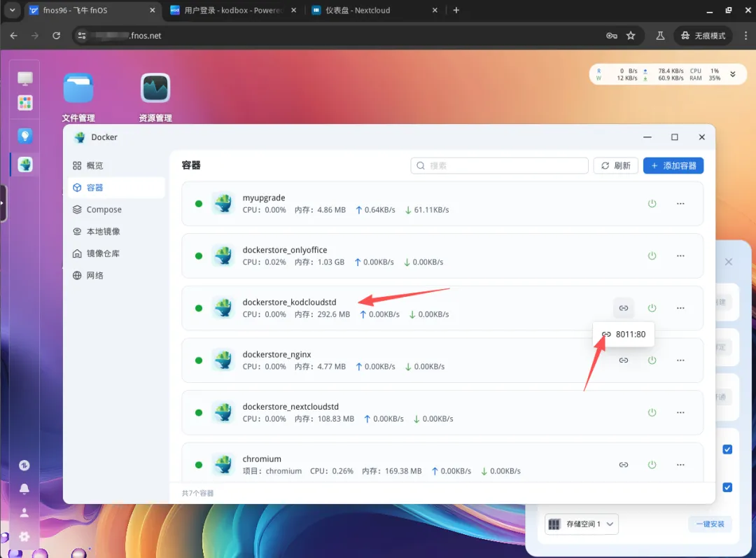This screenshot has height=558, width=756.
Task: Expand the system monitor widget chevron
Action: click(732, 74)
